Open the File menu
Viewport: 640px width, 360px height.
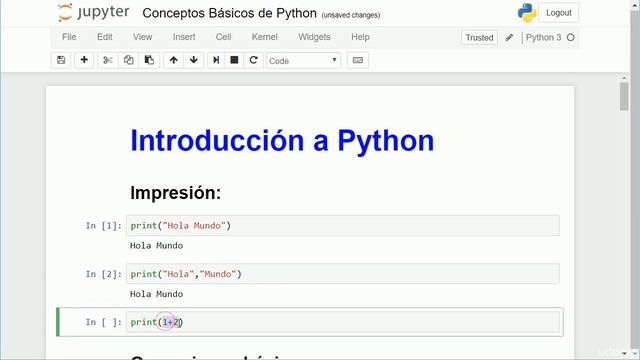[x=69, y=37]
